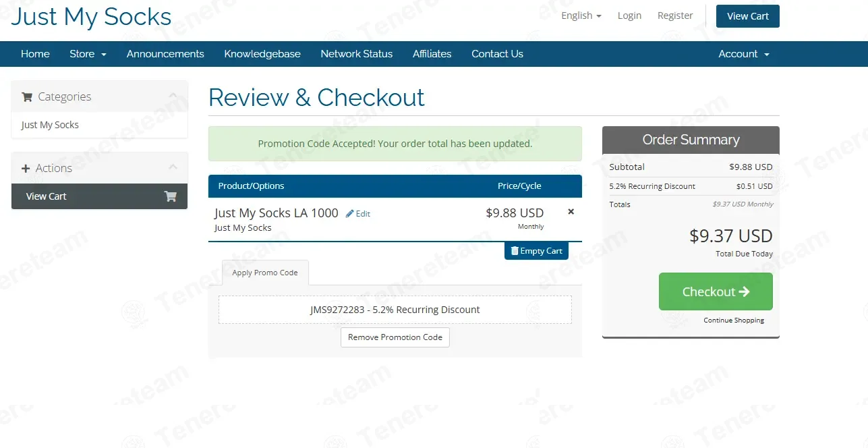
Task: Click the cart icon in sidebar View Cart
Action: pyautogui.click(x=170, y=196)
